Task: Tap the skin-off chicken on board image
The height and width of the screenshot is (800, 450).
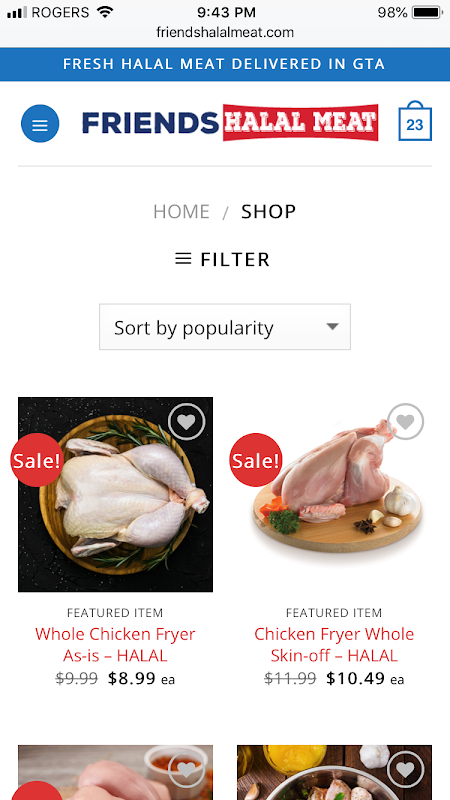Action: coord(334,494)
